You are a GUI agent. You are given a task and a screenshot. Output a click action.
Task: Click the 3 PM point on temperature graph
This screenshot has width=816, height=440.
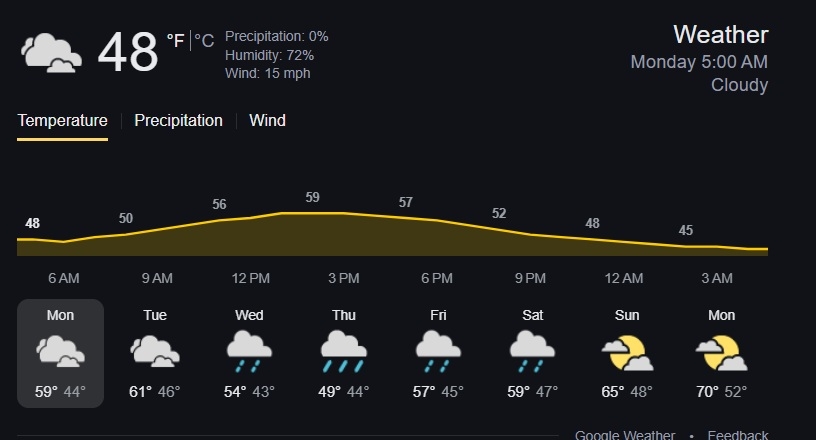click(x=343, y=214)
